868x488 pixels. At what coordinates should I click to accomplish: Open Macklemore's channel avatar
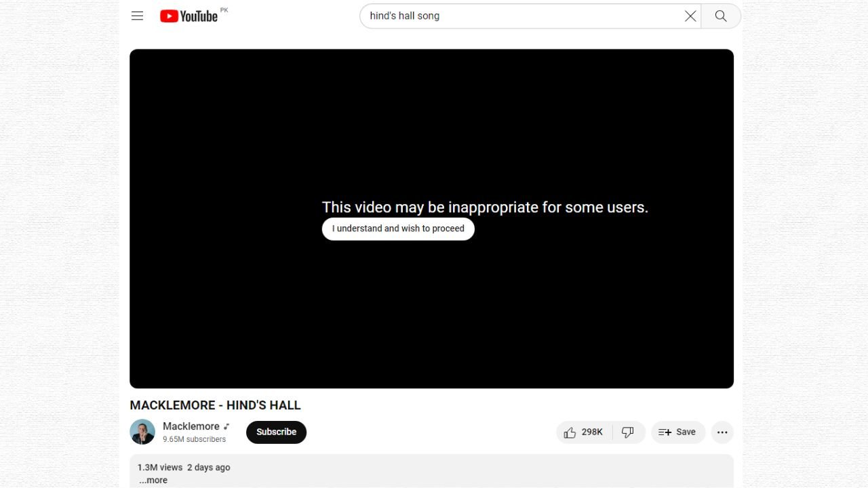[142, 432]
